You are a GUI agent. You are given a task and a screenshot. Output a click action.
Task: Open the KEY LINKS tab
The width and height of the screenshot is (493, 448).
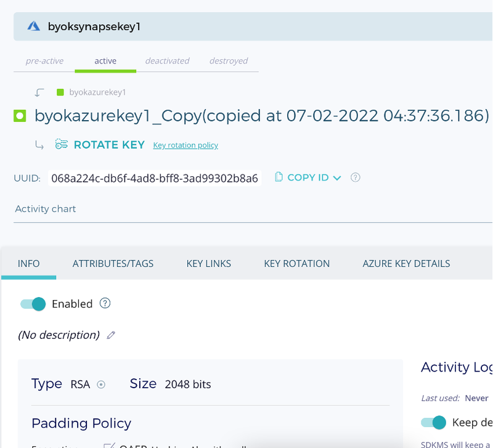tap(209, 264)
